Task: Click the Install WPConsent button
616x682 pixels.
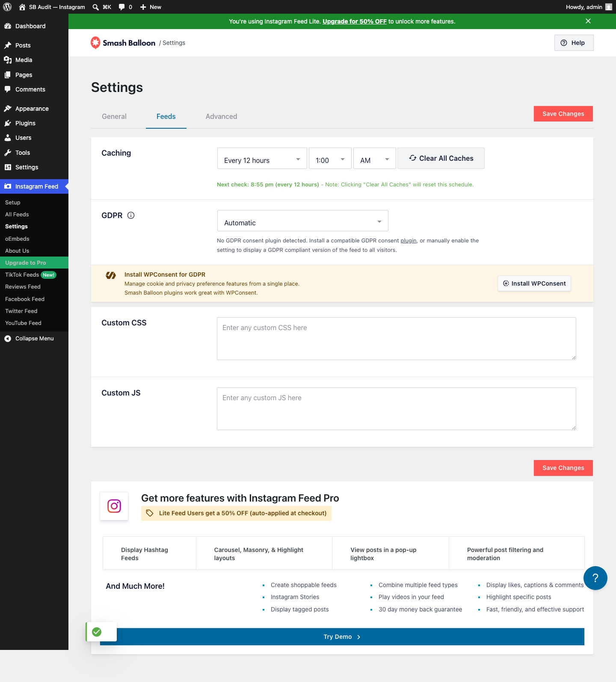Action: [x=534, y=283]
